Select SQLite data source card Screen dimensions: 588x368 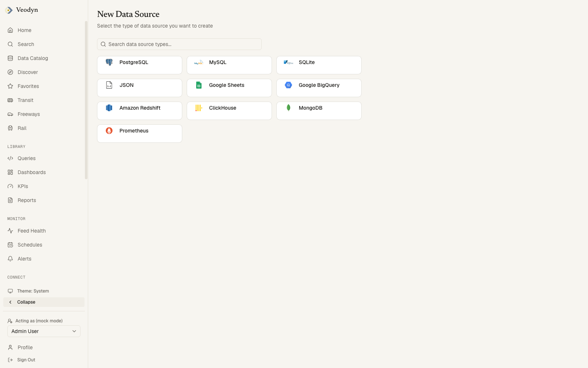coord(319,65)
